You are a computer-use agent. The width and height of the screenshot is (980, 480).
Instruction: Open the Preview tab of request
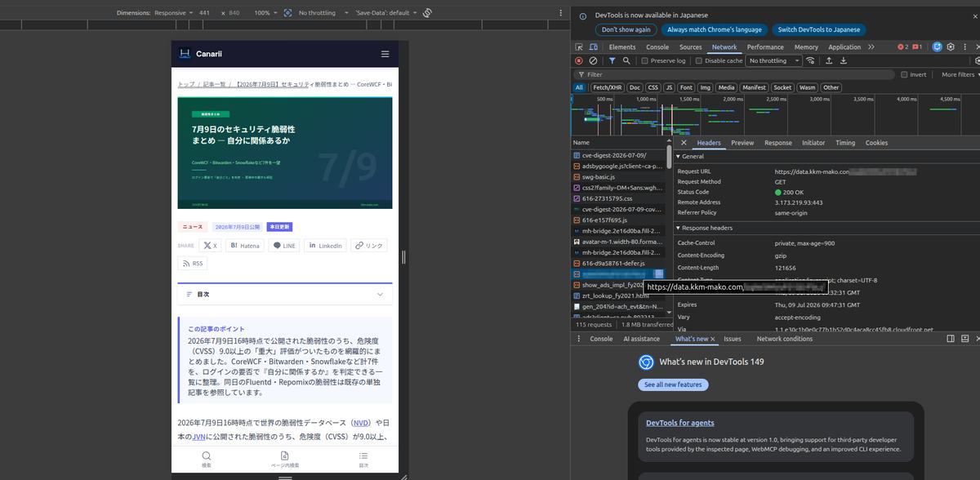pyautogui.click(x=742, y=143)
